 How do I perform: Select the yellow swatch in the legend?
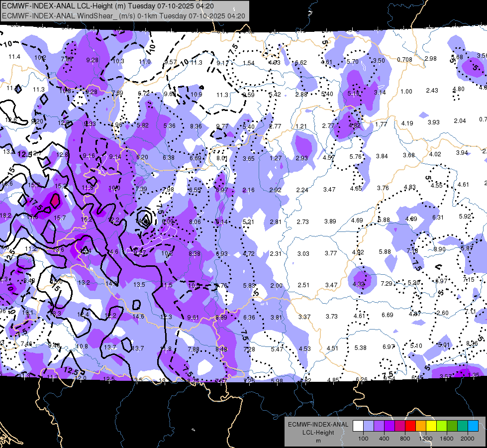431,426
